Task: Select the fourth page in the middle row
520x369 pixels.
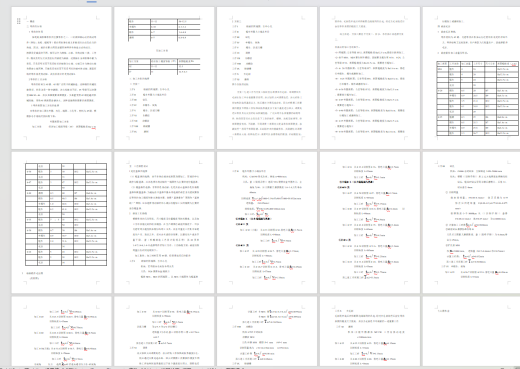Action: point(370,223)
